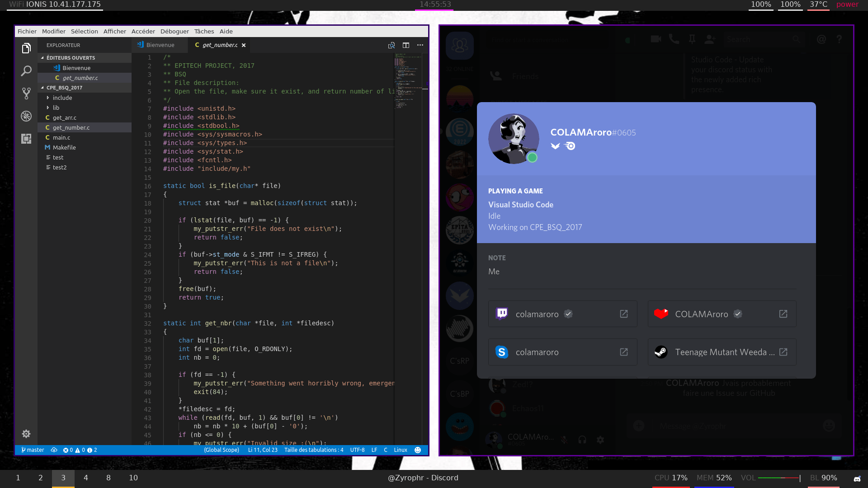Open external link for Steam Teenage Mutant account
The image size is (868, 488).
pyautogui.click(x=783, y=352)
